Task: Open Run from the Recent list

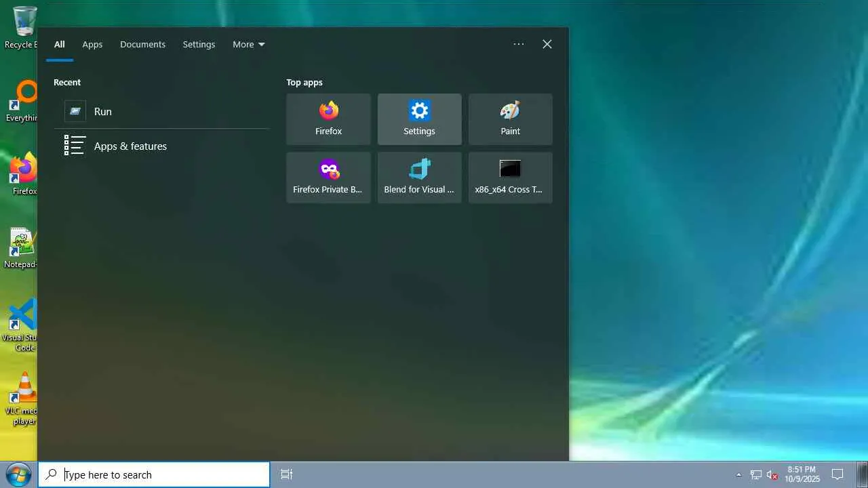Action: tap(161, 112)
